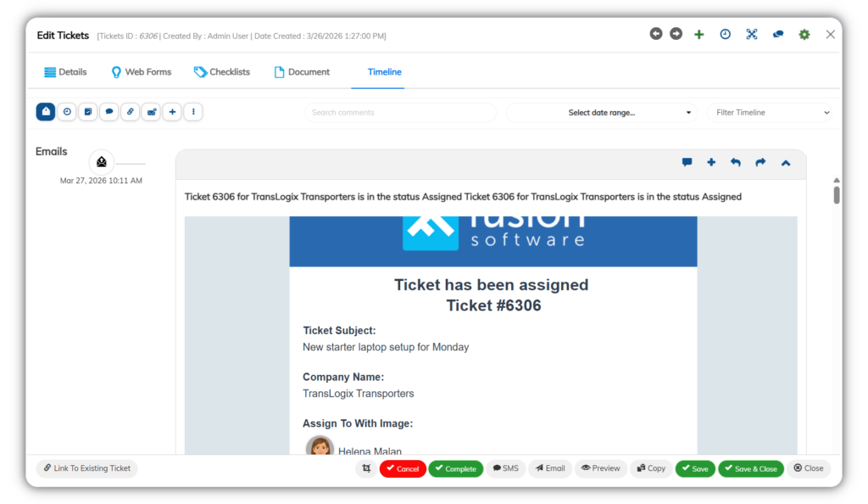The width and height of the screenshot is (868, 504).
Task: Click the Fusion Software logo banner
Action: click(493, 242)
